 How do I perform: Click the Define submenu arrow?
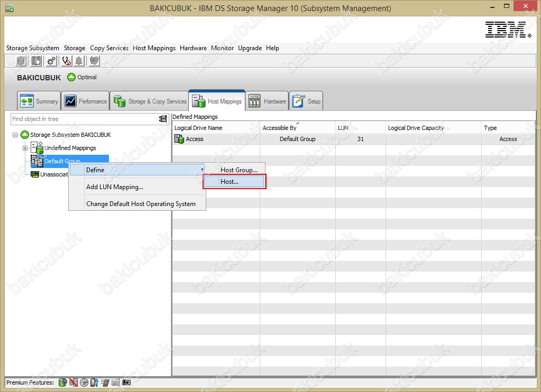202,170
